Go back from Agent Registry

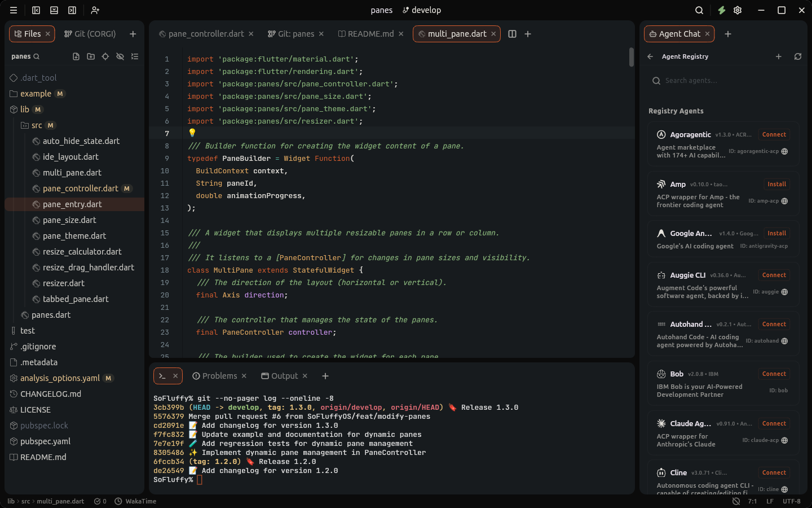pos(650,56)
